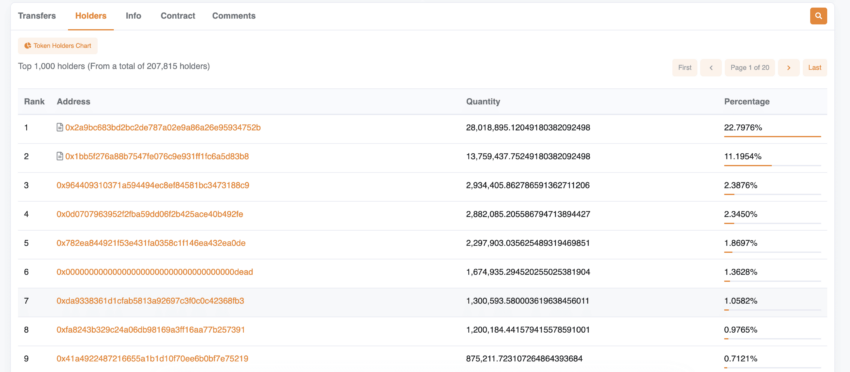The image size is (850, 372).
Task: Click quantity 2,882,085.205586794713894427
Action: point(528,214)
